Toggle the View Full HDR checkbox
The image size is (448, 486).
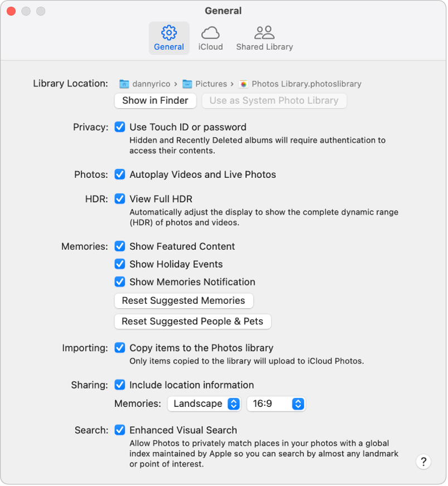tap(120, 199)
